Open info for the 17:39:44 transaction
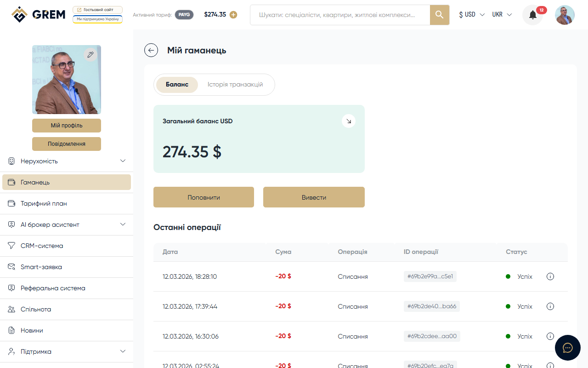Screen dimensions: 588x368 (x=550, y=306)
